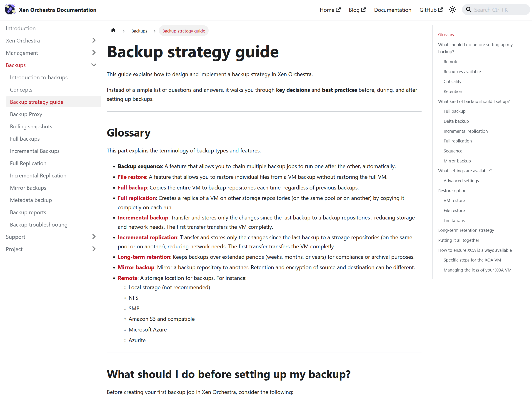532x401 pixels.
Task: Jump to Advanced settings TOC entry
Action: [461, 181]
